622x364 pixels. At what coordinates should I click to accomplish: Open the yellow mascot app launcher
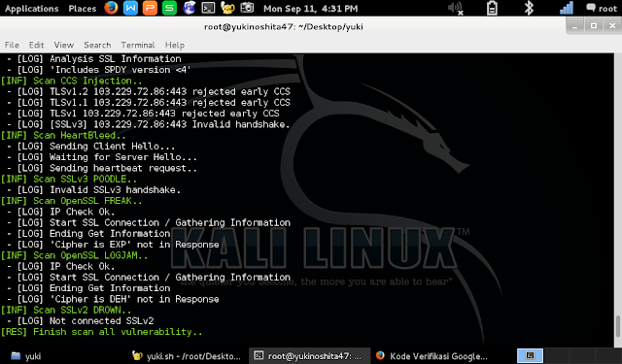pyautogui.click(x=227, y=8)
